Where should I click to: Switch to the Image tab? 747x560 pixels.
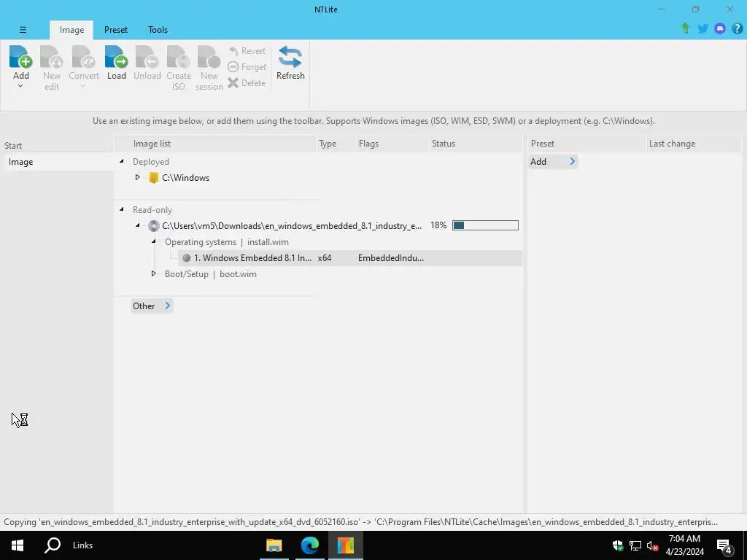(x=71, y=29)
